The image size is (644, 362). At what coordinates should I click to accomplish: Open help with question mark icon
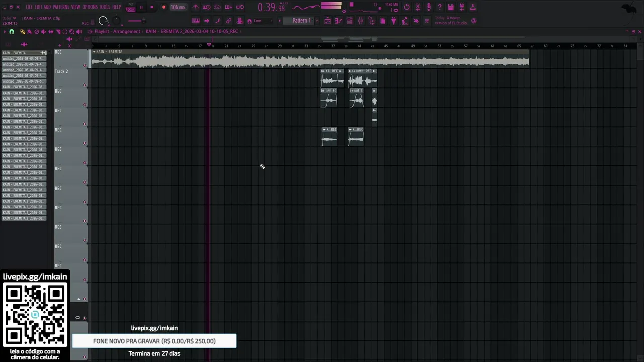tap(440, 7)
